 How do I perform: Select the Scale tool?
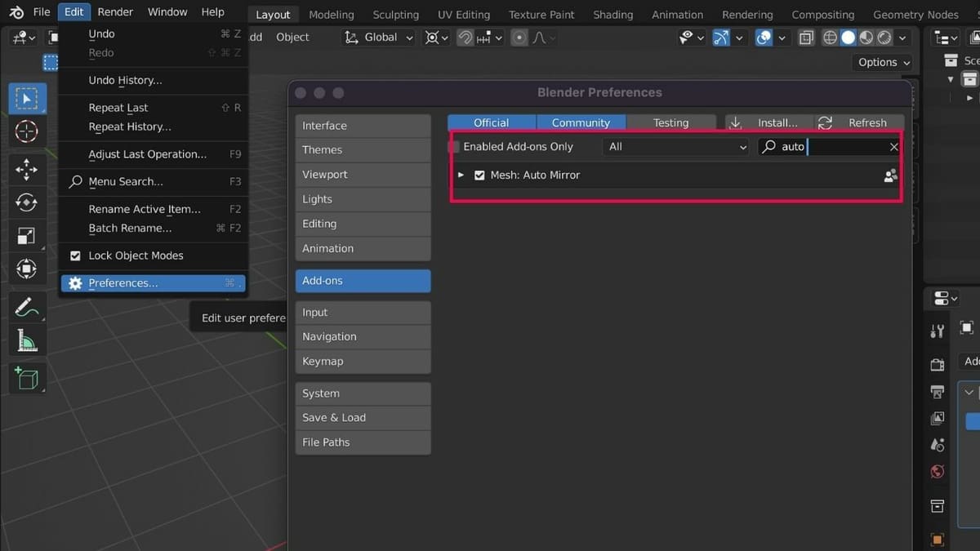click(27, 235)
